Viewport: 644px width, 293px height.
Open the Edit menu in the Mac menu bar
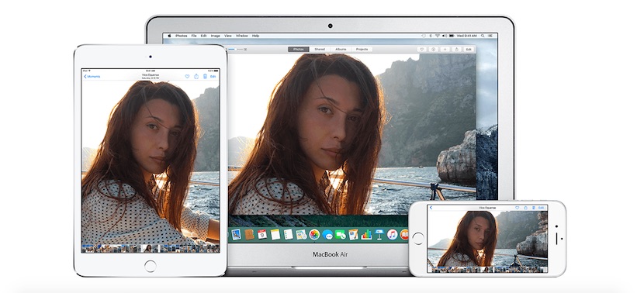click(204, 36)
